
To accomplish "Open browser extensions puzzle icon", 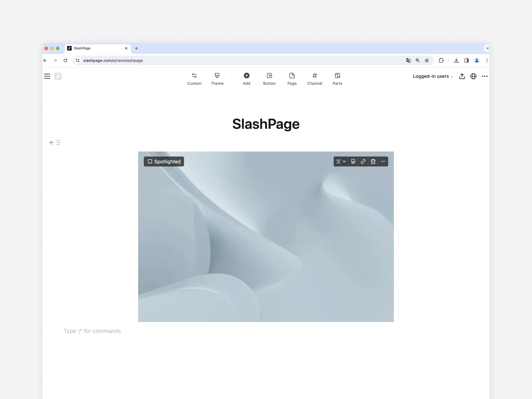I will click(x=441, y=60).
